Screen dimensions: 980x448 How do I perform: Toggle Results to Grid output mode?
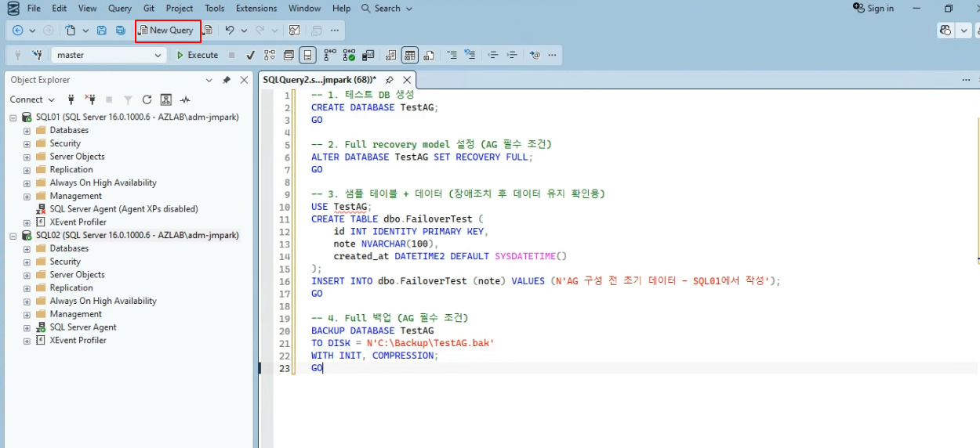pyautogui.click(x=410, y=55)
